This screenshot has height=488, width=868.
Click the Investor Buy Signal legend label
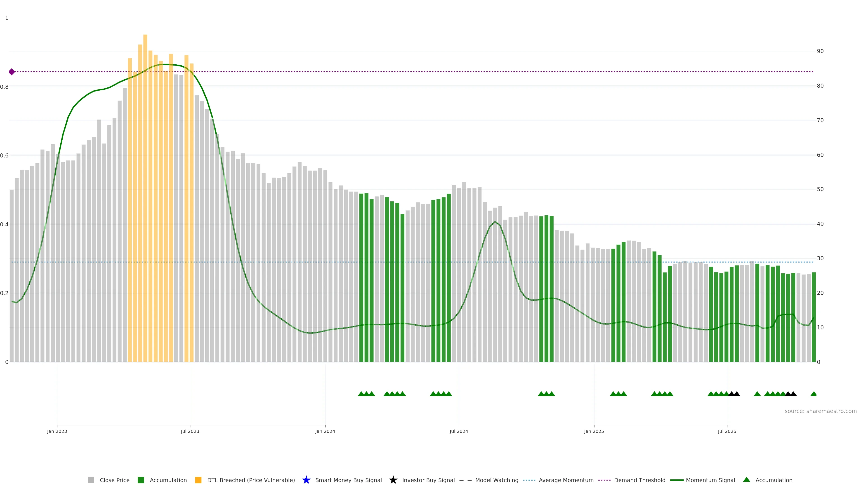tap(428, 480)
